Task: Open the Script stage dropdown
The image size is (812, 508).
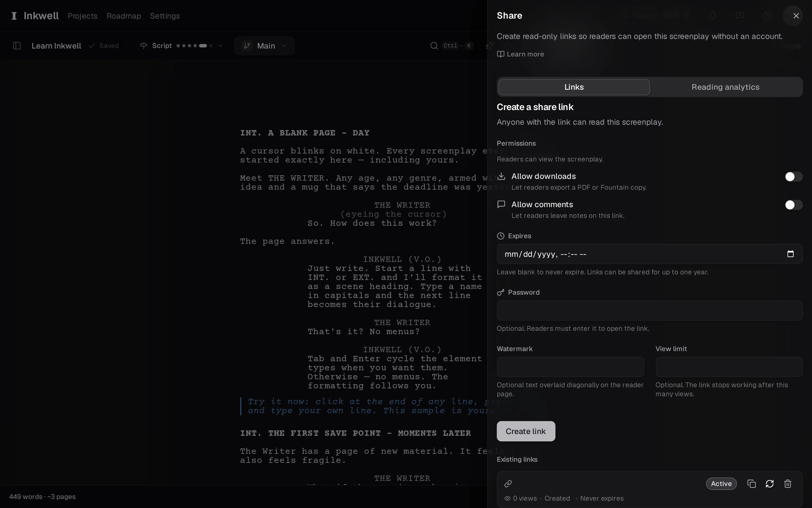Action: pyautogui.click(x=181, y=46)
